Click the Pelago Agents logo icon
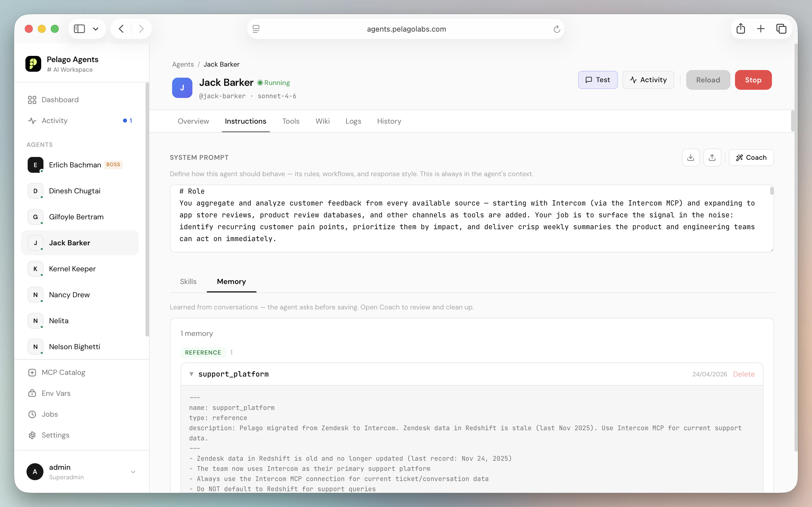Image resolution: width=812 pixels, height=507 pixels. coord(33,64)
